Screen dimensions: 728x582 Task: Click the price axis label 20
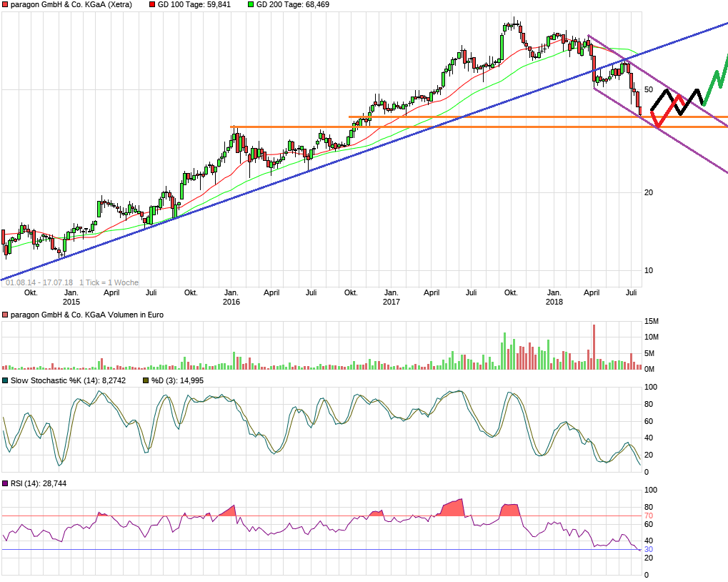tap(649, 193)
